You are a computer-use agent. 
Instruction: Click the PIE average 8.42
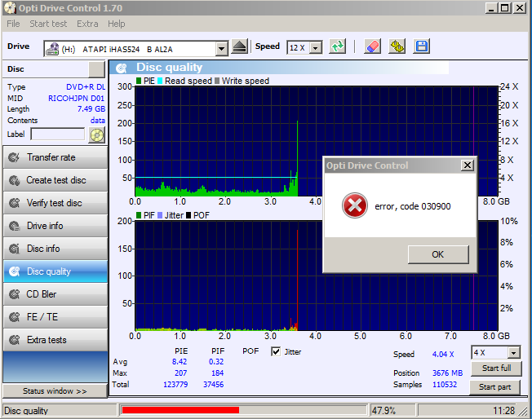180,362
